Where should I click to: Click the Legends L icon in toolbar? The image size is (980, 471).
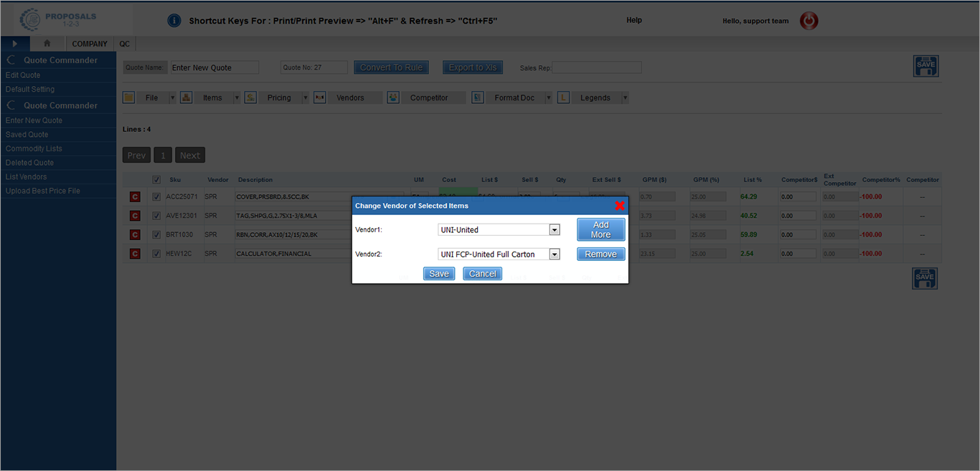[563, 97]
